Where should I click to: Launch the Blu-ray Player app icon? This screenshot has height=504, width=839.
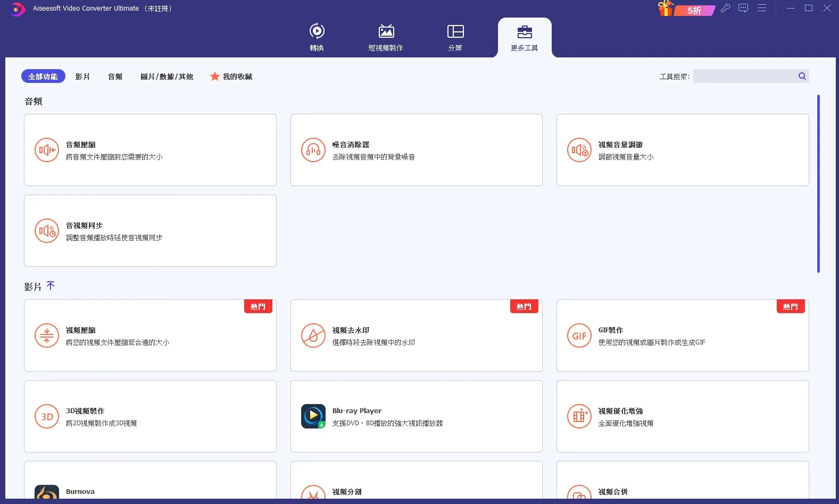tap(313, 416)
